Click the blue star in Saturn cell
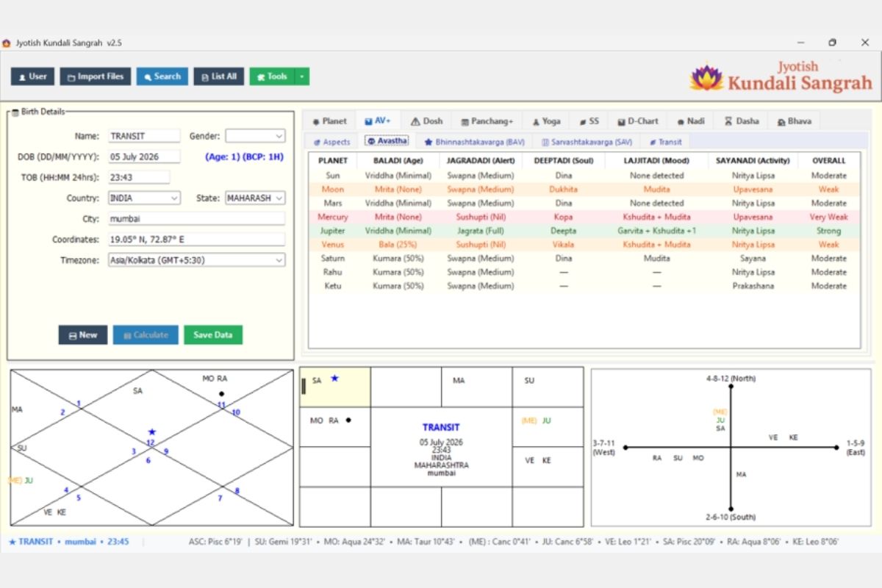Screen dimensions: 882x588 coord(334,379)
